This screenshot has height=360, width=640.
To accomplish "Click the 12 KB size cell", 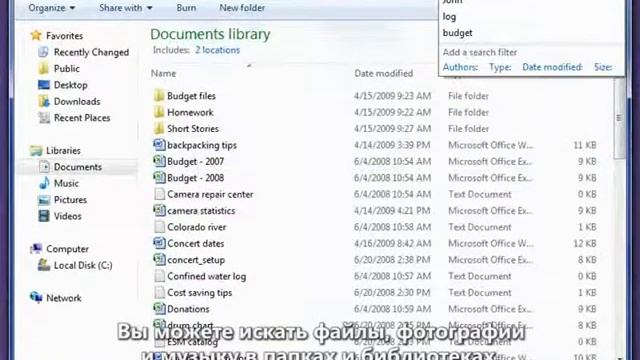I will coord(584,244).
